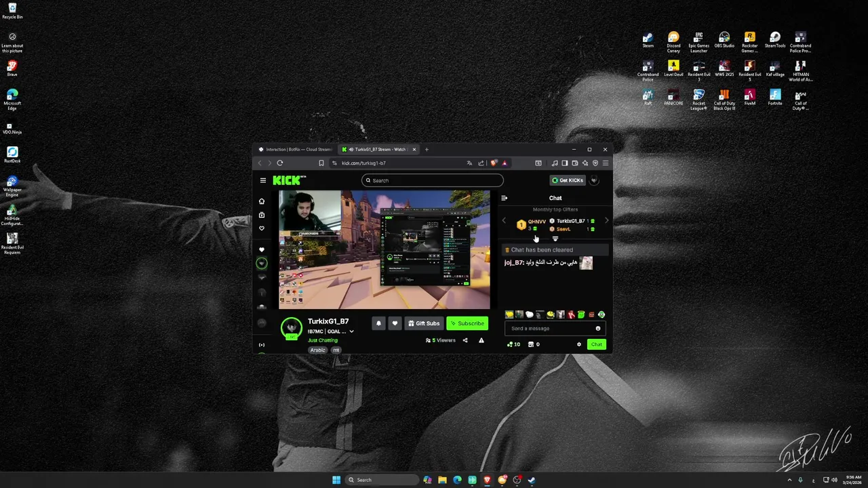
Task: Reload the page in Brave
Action: 279,163
